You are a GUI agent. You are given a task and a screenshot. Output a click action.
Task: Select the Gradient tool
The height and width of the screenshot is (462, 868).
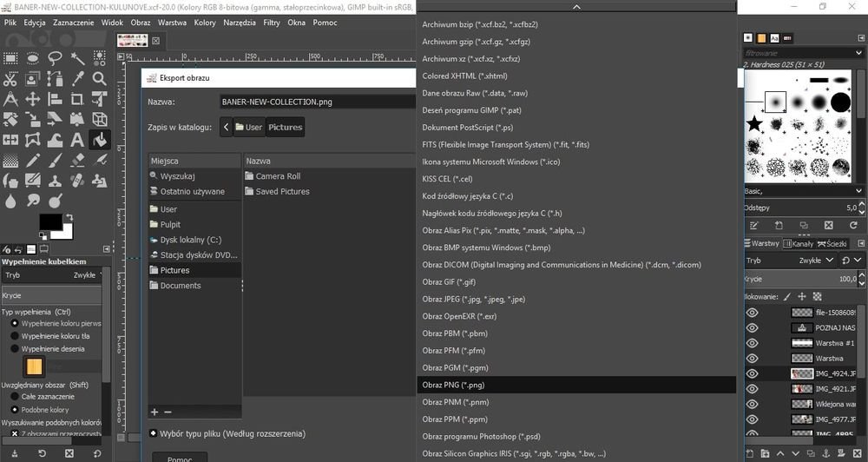[x=10, y=161]
